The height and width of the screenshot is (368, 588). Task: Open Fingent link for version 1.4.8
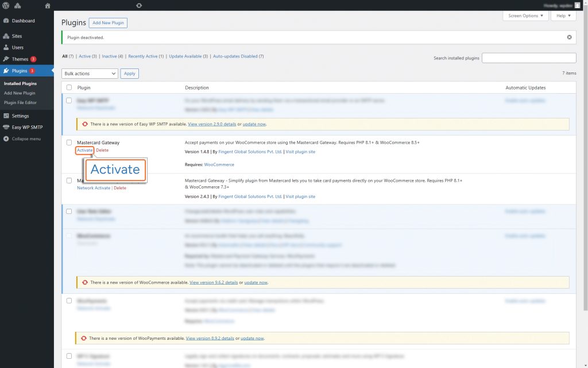coord(250,152)
